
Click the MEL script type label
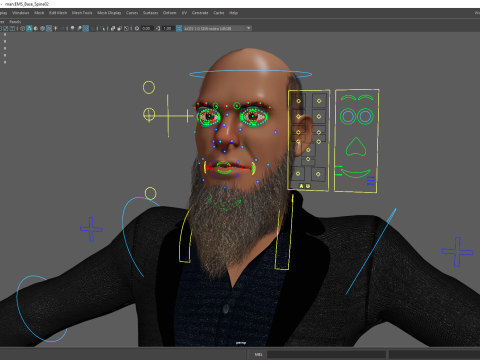point(258,354)
